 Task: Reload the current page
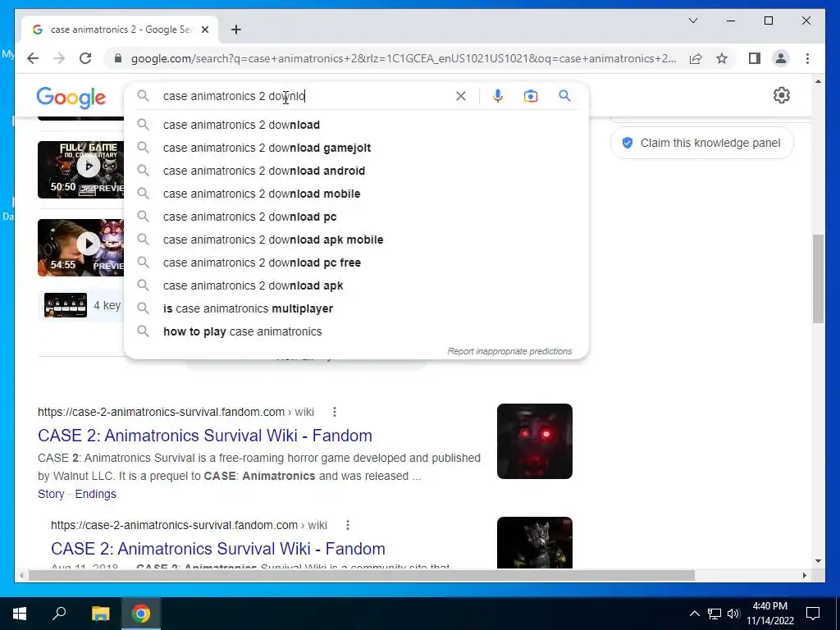click(85, 58)
